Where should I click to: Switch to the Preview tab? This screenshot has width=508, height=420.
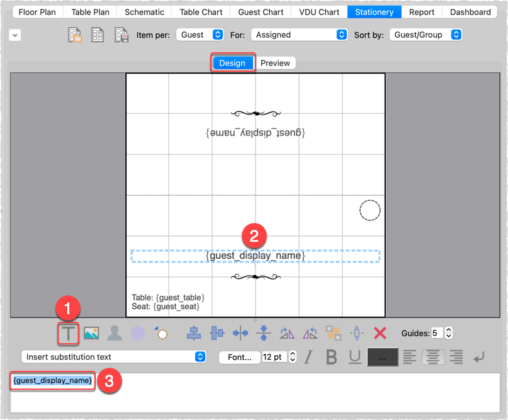click(x=275, y=63)
